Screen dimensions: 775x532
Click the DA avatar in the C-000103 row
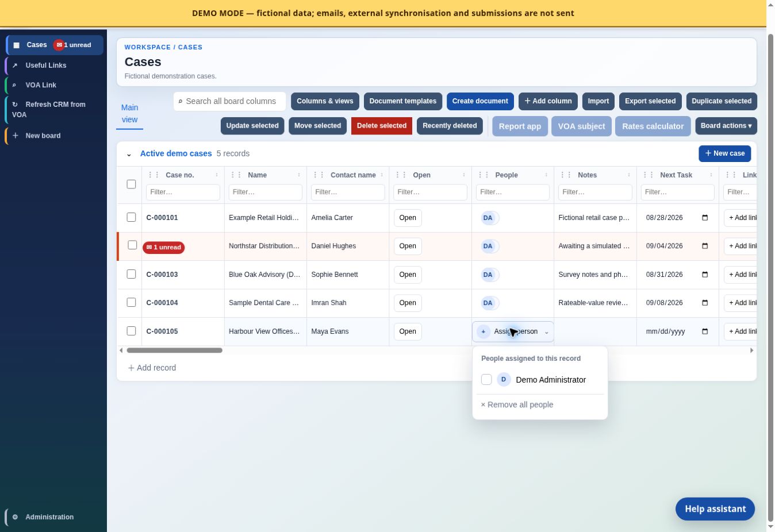488,275
